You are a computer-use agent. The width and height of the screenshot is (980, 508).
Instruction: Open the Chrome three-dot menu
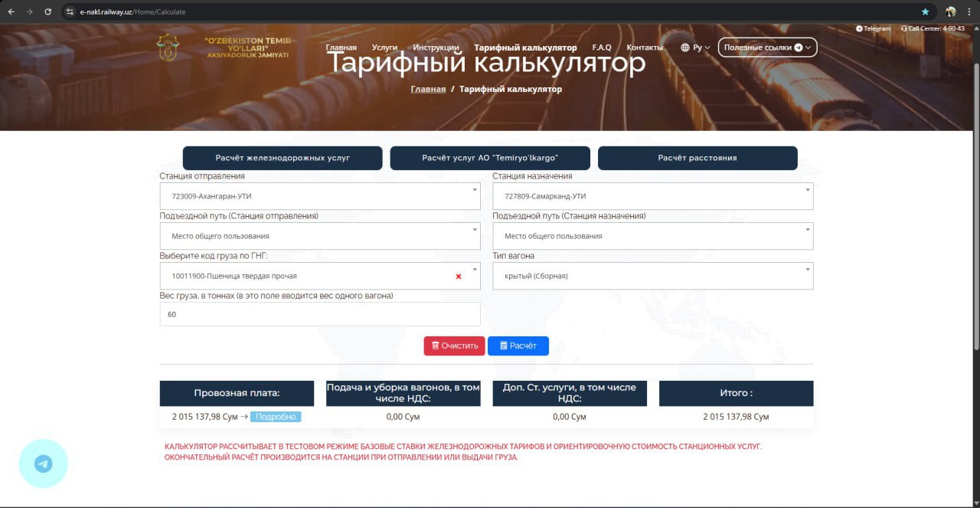click(x=969, y=11)
